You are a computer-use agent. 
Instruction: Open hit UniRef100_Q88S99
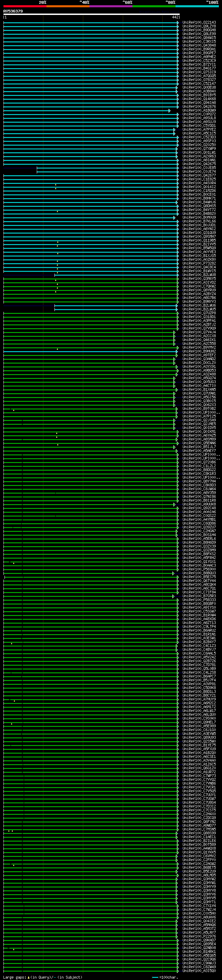coord(199,833)
